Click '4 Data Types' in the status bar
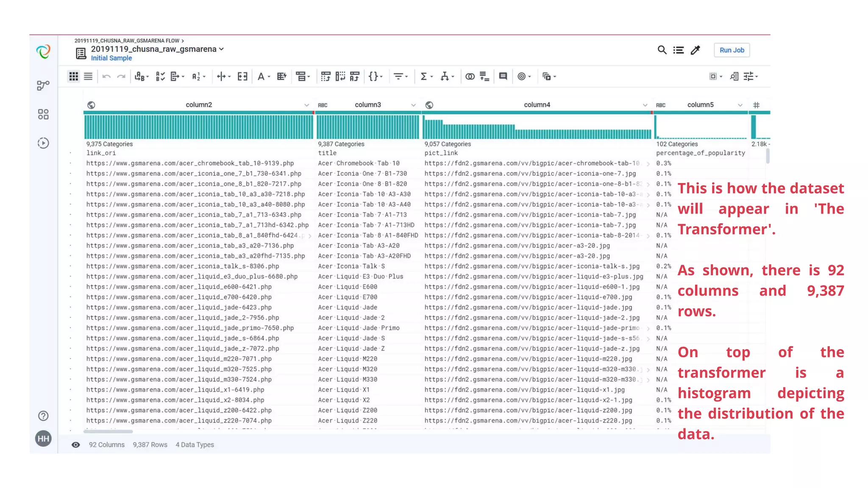 coord(195,445)
